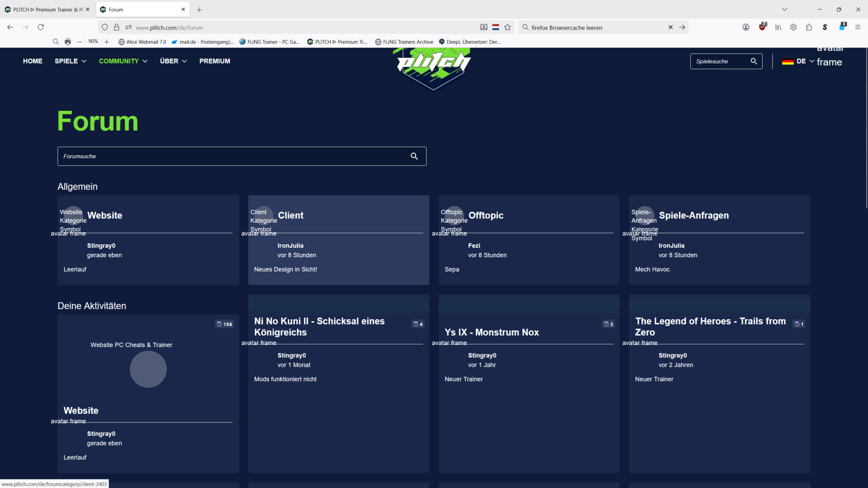This screenshot has width=868, height=488.
Task: Expand the COMMUNITY dropdown menu
Action: tap(123, 61)
